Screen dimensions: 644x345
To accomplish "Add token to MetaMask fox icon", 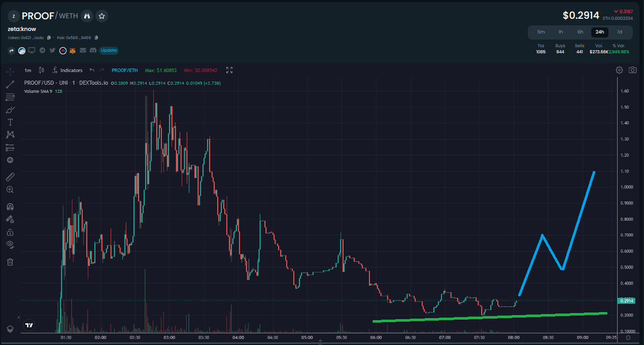I will pyautogui.click(x=72, y=50).
